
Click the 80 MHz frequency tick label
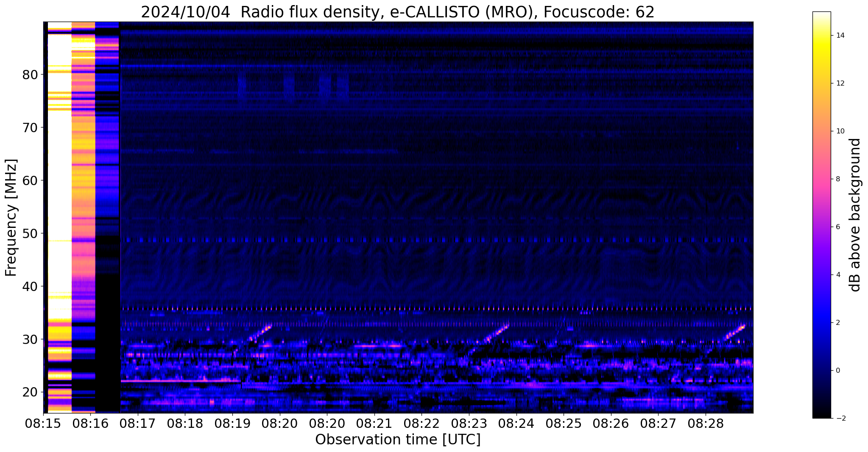point(30,75)
